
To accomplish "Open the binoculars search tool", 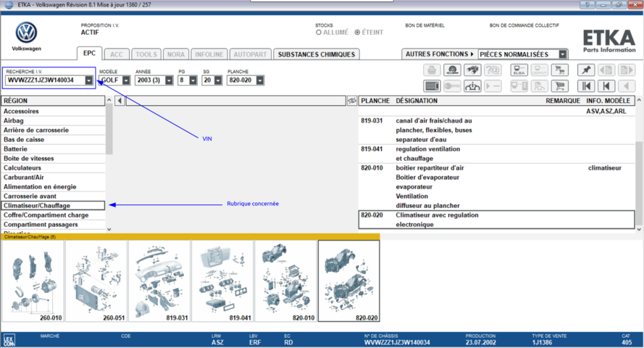I will (x=472, y=70).
